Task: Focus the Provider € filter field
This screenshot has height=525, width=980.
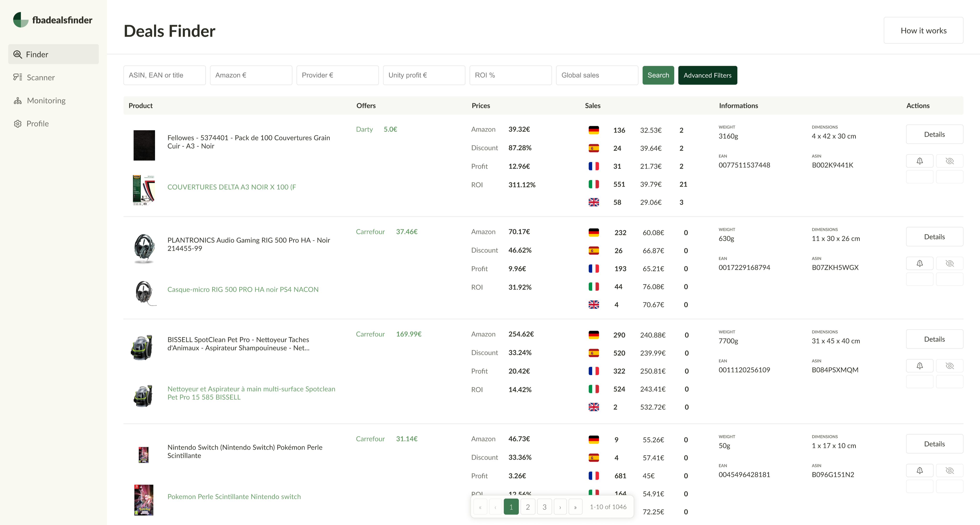Action: click(x=337, y=75)
